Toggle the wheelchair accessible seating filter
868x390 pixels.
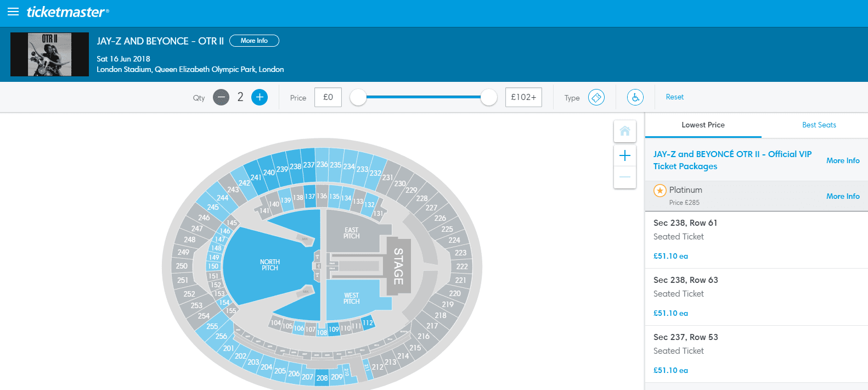(635, 97)
